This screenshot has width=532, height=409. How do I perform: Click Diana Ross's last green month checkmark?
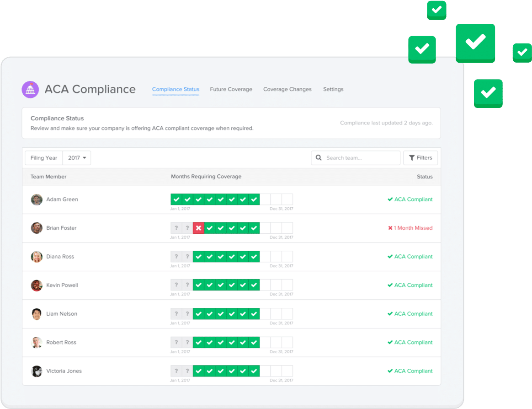pyautogui.click(x=254, y=257)
